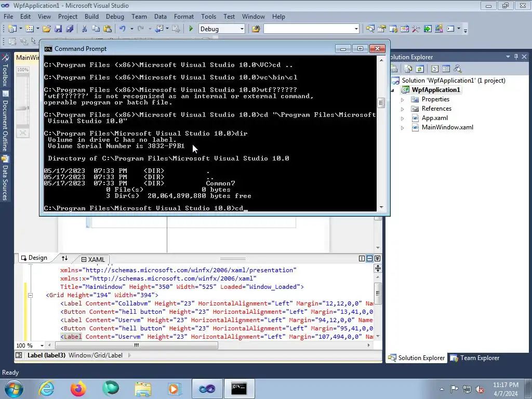Expand the MainWindow.xaml node
532x399 pixels.
tap(403, 128)
